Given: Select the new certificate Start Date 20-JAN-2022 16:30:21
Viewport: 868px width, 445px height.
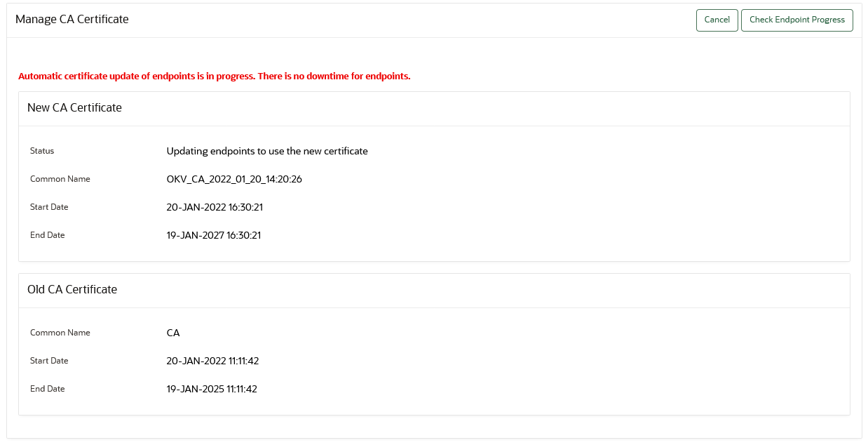Looking at the screenshot, I should (x=213, y=207).
